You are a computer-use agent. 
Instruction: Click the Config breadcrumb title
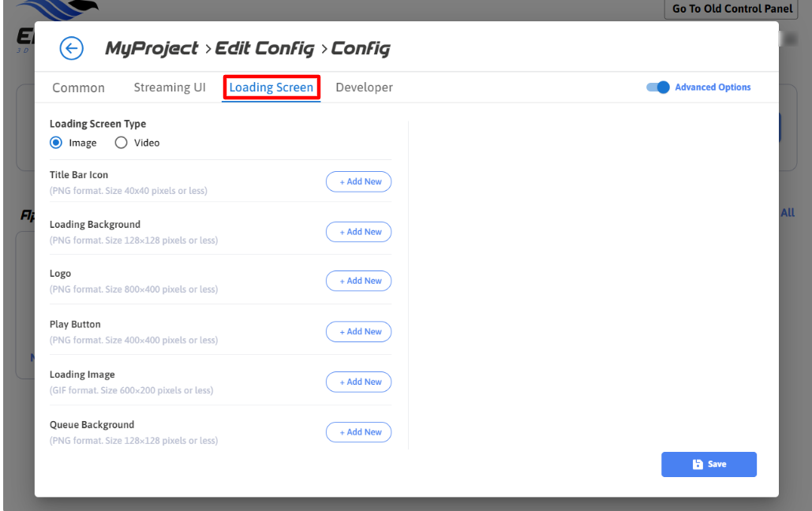click(x=361, y=49)
